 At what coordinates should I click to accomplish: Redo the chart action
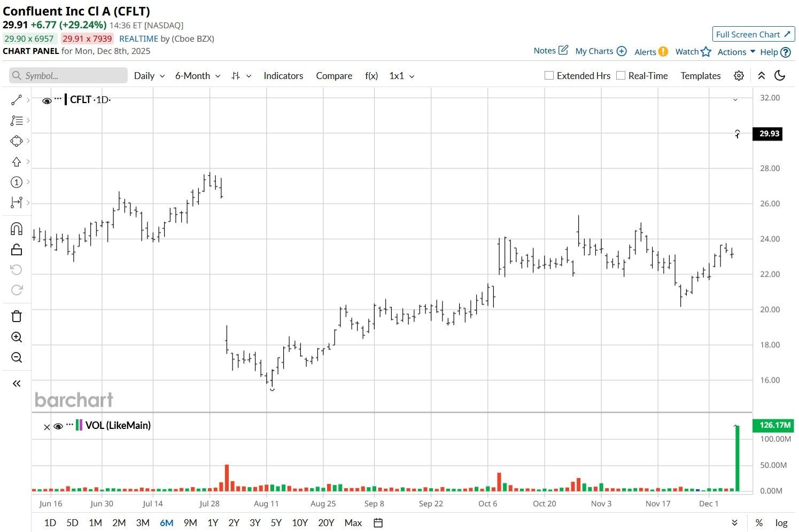click(x=17, y=290)
